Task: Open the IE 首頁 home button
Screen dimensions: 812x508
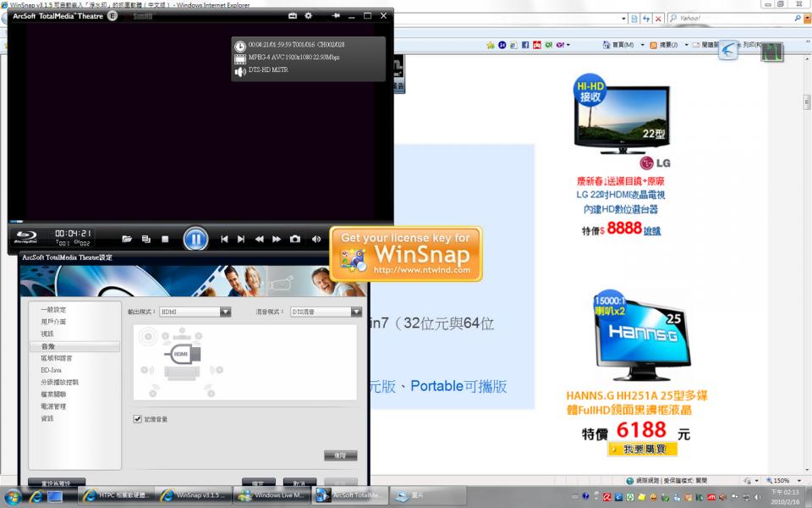Action: pyautogui.click(x=618, y=45)
